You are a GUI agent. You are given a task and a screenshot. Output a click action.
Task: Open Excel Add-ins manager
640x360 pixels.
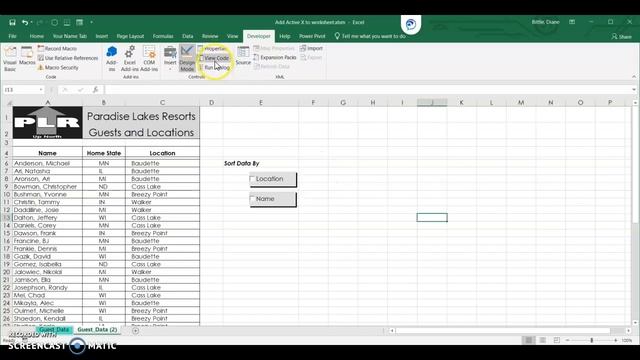pyautogui.click(x=130, y=58)
